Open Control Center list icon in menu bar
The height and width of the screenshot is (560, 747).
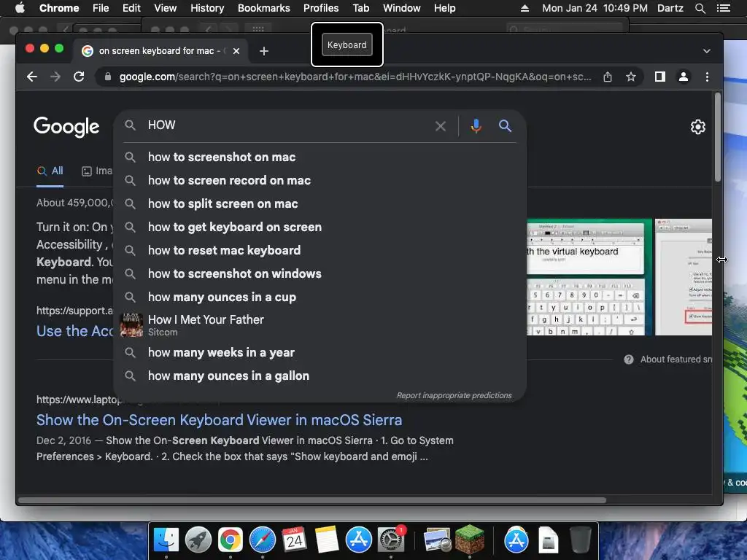pos(724,8)
